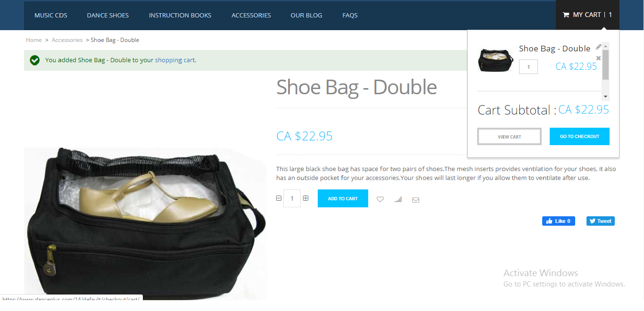Click the Add to Cart button
This screenshot has width=644, height=311.
point(343,198)
